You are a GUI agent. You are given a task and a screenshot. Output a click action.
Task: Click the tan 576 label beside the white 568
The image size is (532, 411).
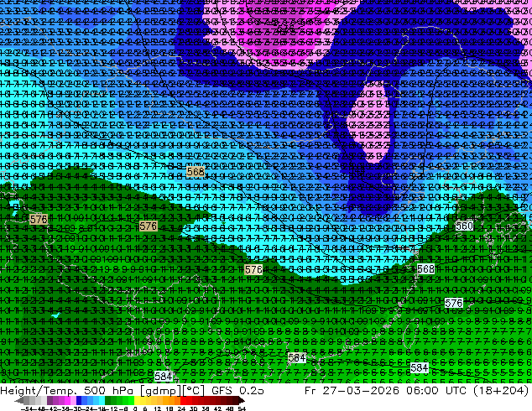coord(253,269)
